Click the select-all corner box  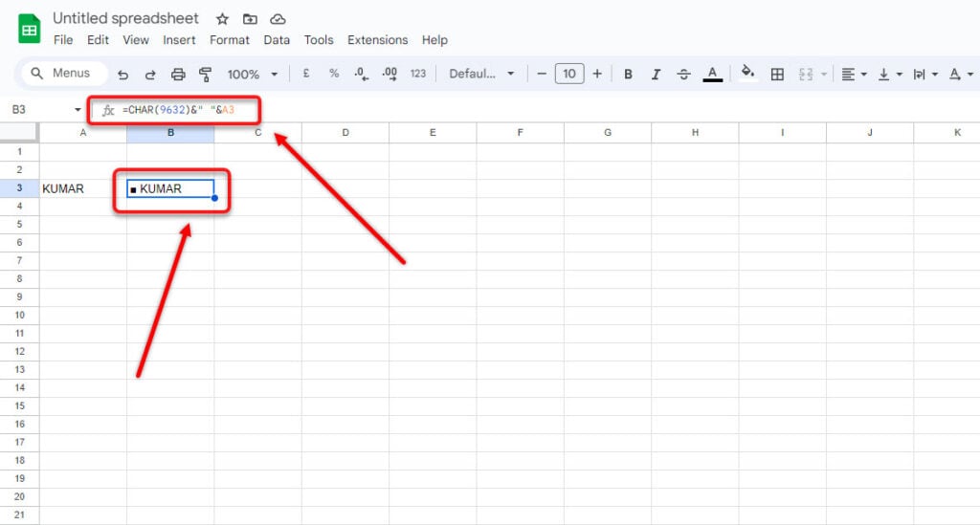[x=19, y=132]
